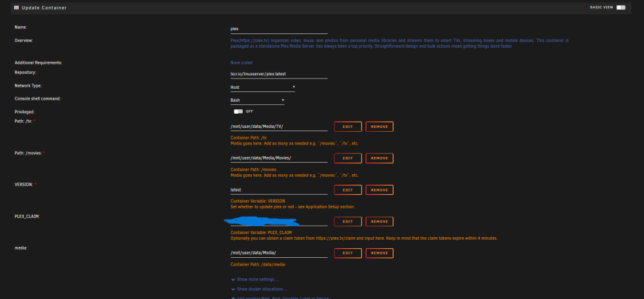Click the Container Path: /tv text
The image size is (644, 299).
pyautogui.click(x=249, y=138)
